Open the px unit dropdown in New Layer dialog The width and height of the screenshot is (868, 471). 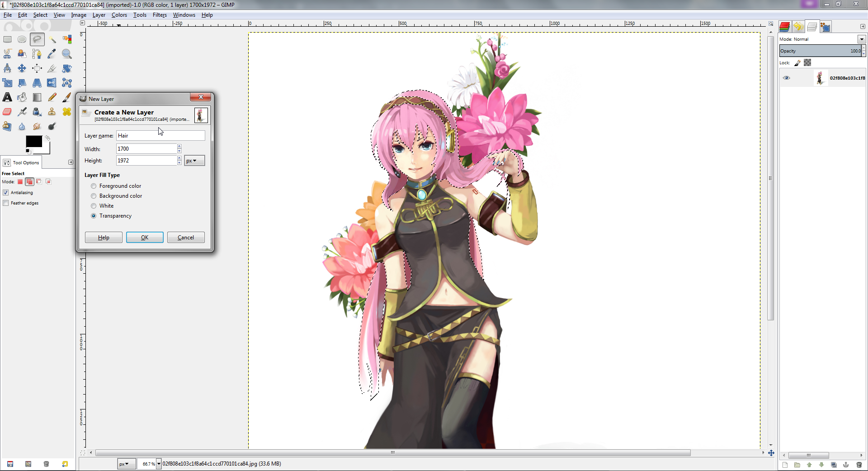(194, 161)
